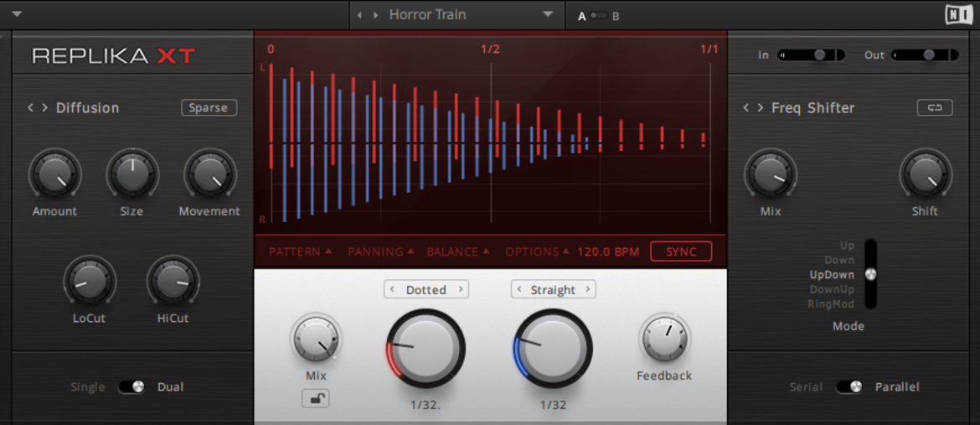Click the 1/32 delay time value

tap(553, 405)
